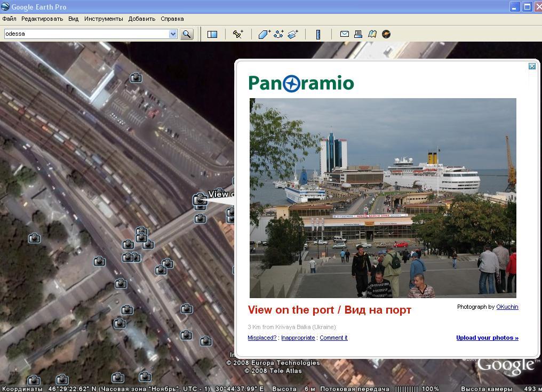The width and height of the screenshot is (542, 392).
Task: Click the search field containing odessa
Action: (85, 34)
